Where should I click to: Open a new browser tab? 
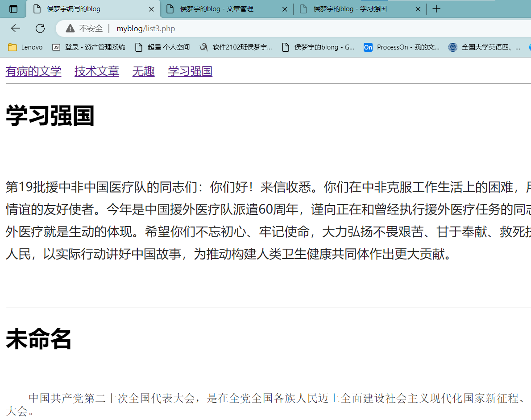[436, 8]
